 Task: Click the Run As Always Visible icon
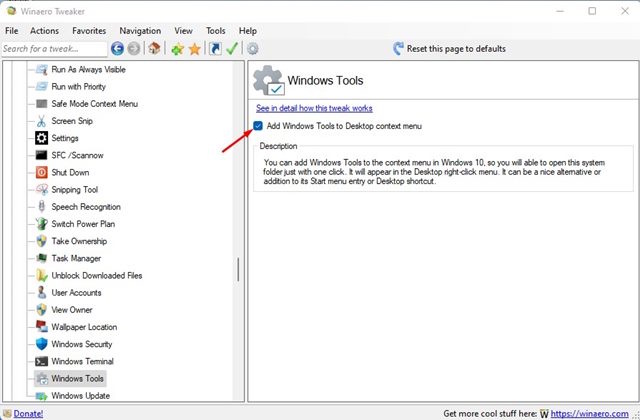point(42,69)
